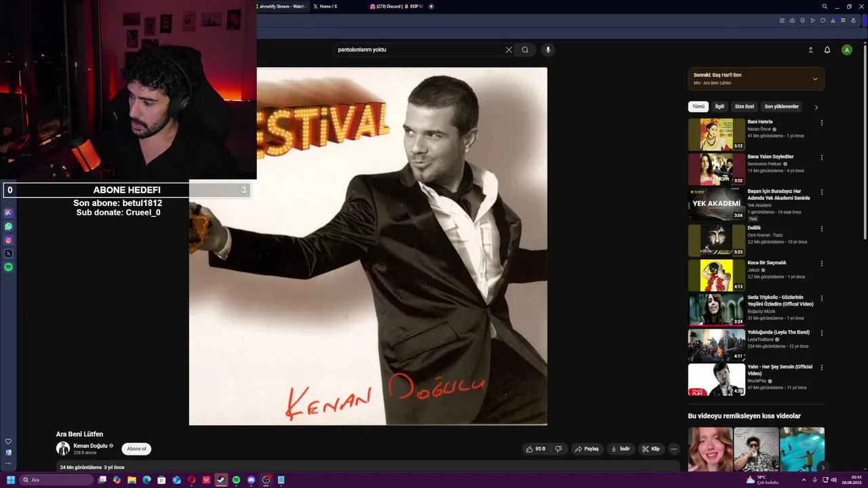Click the browser title bar search icon

[x=825, y=6]
